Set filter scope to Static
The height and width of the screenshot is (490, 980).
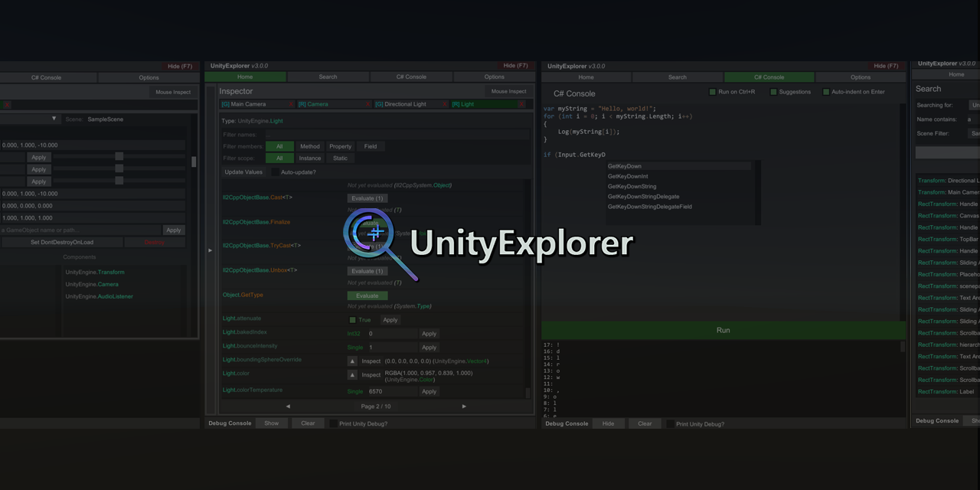(340, 158)
